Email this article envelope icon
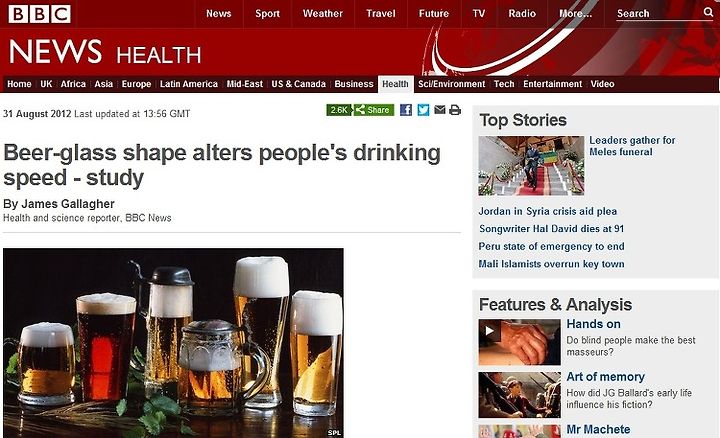This screenshot has height=438, width=720. (439, 109)
